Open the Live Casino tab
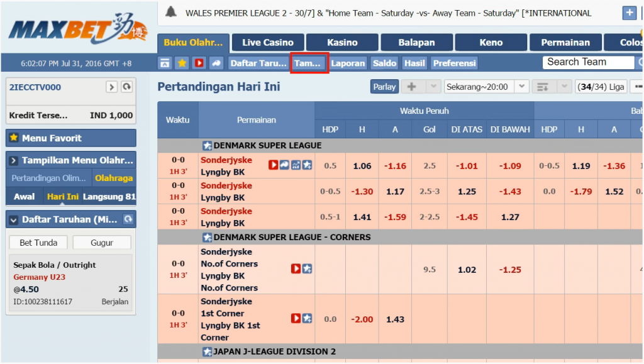The width and height of the screenshot is (644, 364). click(268, 43)
